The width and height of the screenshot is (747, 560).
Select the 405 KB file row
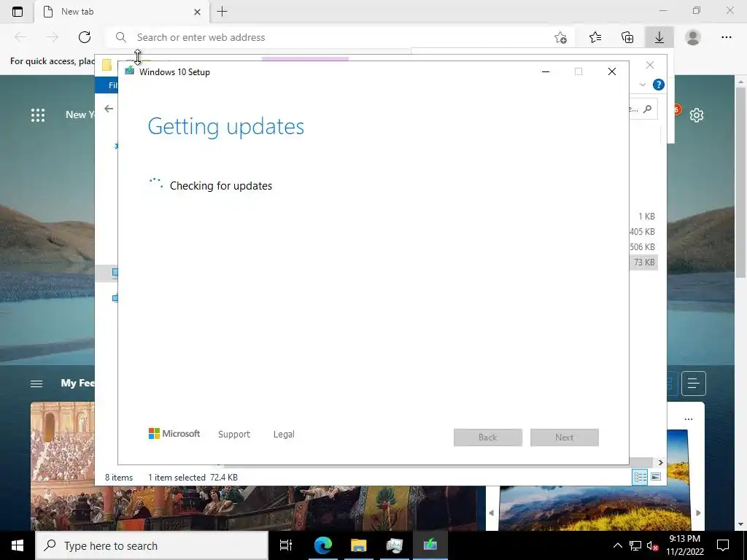(643, 232)
